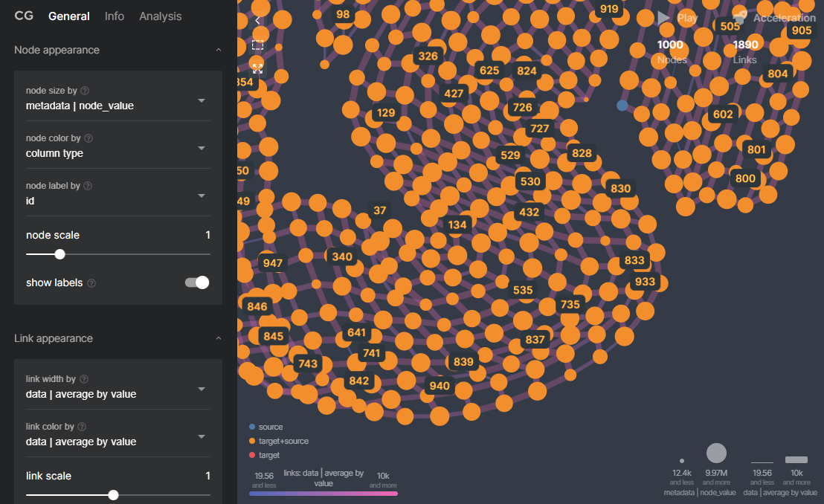Open the link color by dropdown
Viewport: 824px width, 504px height.
click(x=202, y=436)
